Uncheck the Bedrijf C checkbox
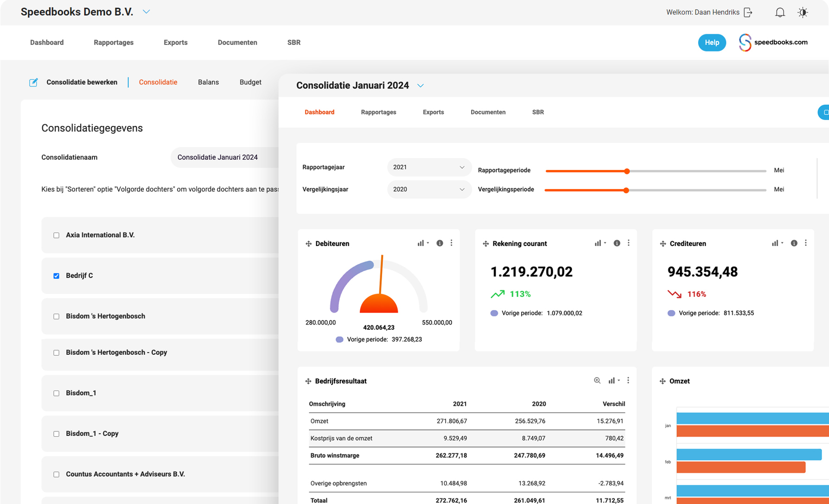The width and height of the screenshot is (829, 504). tap(57, 276)
